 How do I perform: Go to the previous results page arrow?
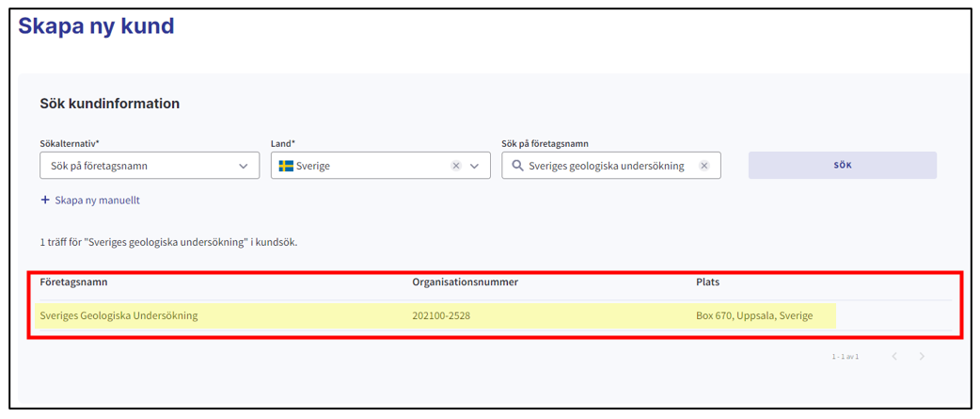point(894,357)
